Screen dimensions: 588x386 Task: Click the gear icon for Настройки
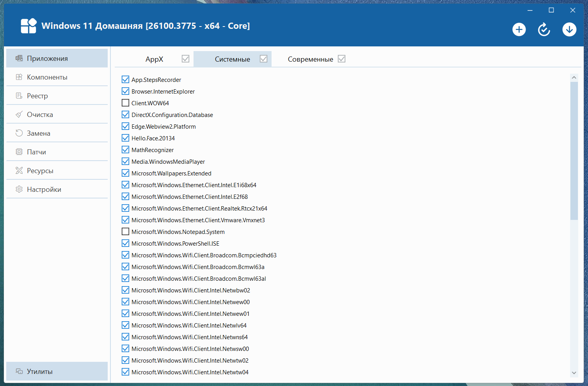click(x=19, y=189)
